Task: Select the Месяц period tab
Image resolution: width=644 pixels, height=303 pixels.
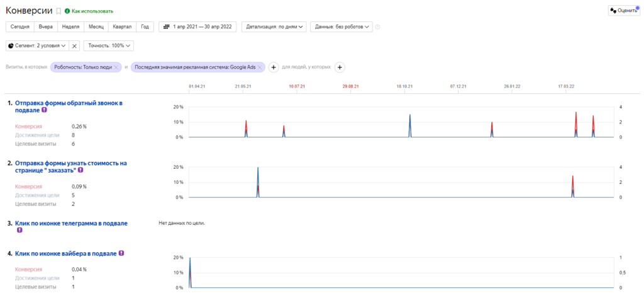Action: click(96, 26)
